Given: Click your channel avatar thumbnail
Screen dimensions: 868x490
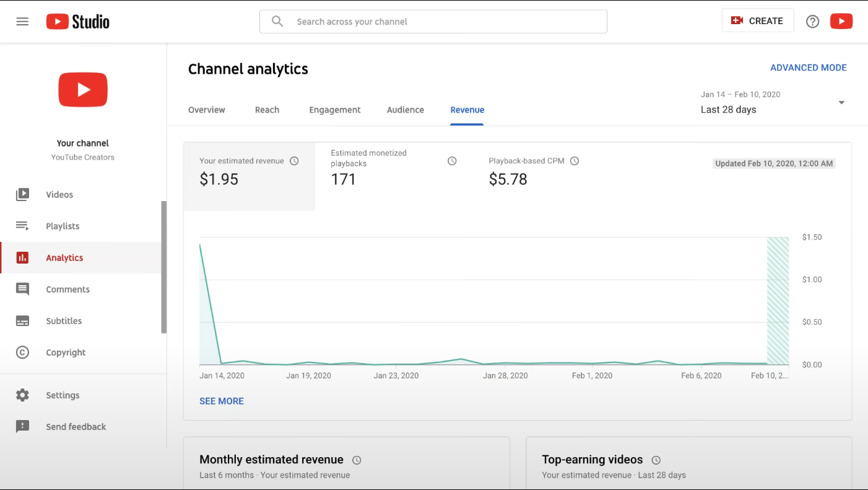Looking at the screenshot, I should click(x=82, y=89).
